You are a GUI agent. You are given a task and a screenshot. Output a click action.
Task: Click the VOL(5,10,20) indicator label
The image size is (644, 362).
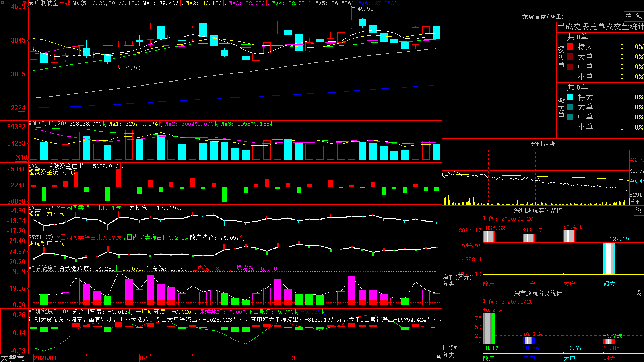(x=47, y=124)
